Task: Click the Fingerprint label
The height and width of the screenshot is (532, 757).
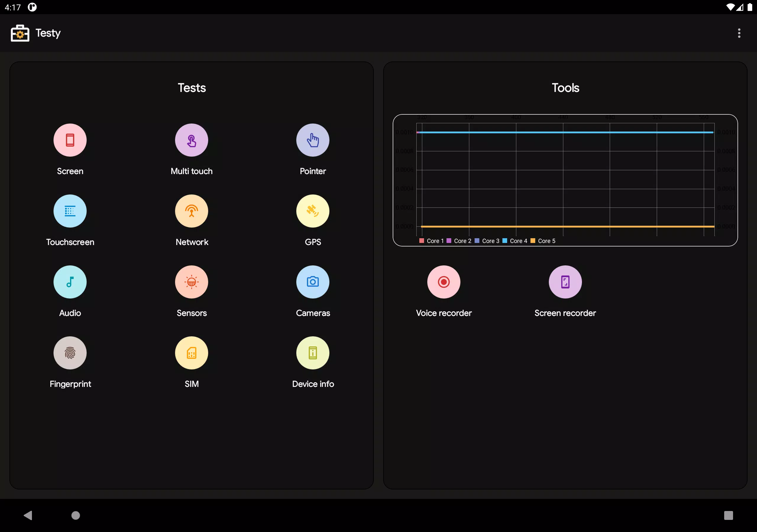Action: [x=70, y=384]
